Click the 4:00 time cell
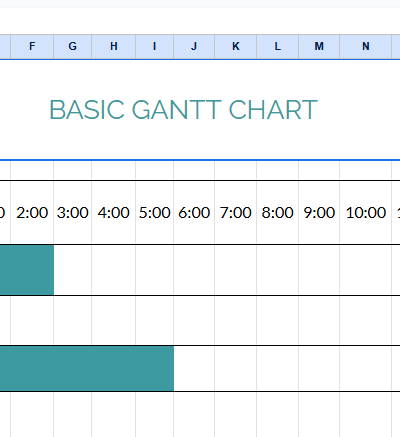This screenshot has width=400, height=437. pos(114,213)
